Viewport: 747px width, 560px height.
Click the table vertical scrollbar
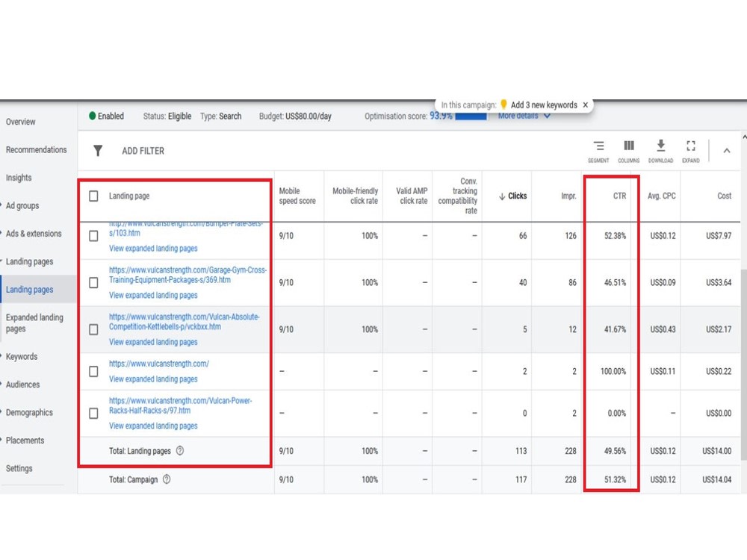tap(744, 364)
